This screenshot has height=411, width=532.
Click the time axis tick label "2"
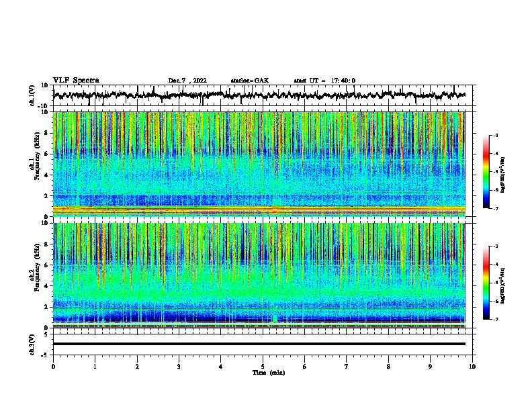pyautogui.click(x=137, y=367)
